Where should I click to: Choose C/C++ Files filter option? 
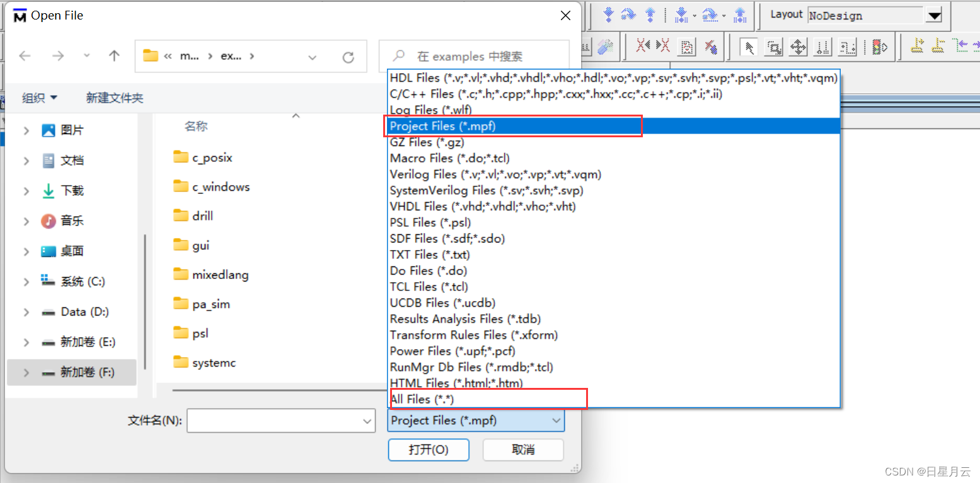[x=613, y=94]
